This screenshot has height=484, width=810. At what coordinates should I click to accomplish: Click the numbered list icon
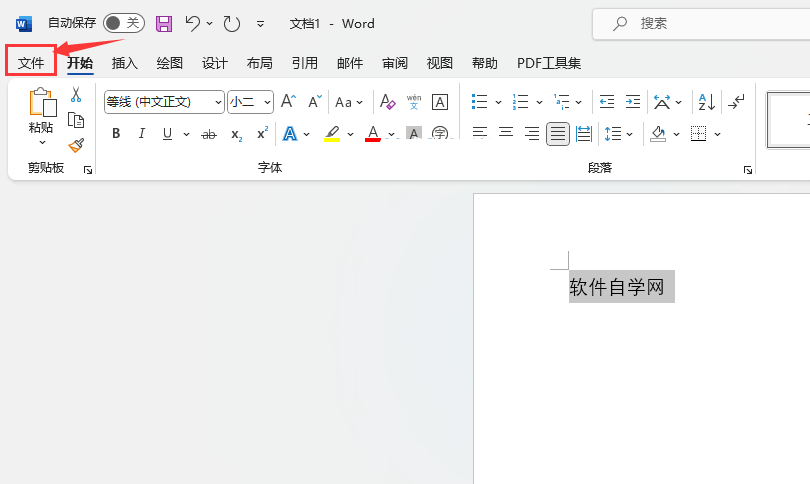click(x=520, y=102)
